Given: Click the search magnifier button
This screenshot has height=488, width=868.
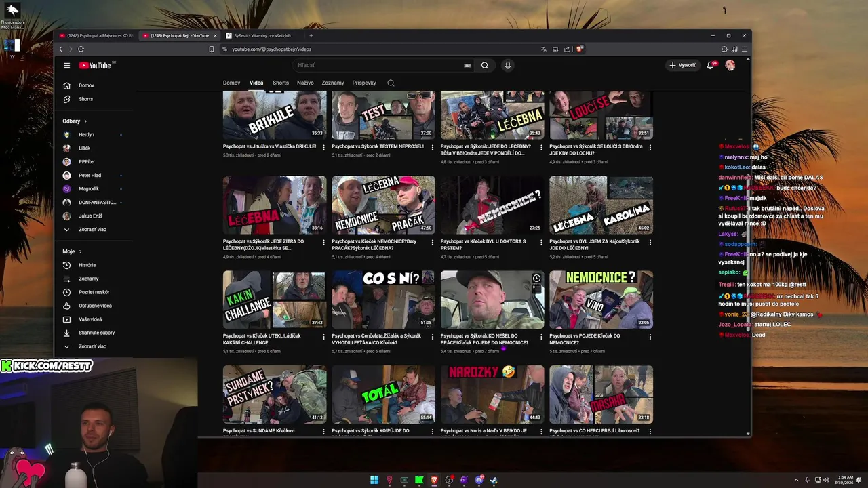Looking at the screenshot, I should (x=485, y=66).
